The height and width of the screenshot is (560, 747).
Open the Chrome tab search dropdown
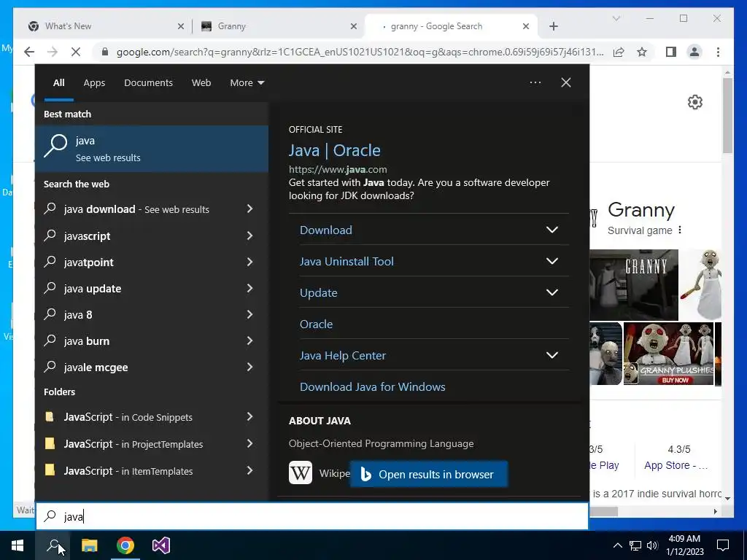point(616,18)
